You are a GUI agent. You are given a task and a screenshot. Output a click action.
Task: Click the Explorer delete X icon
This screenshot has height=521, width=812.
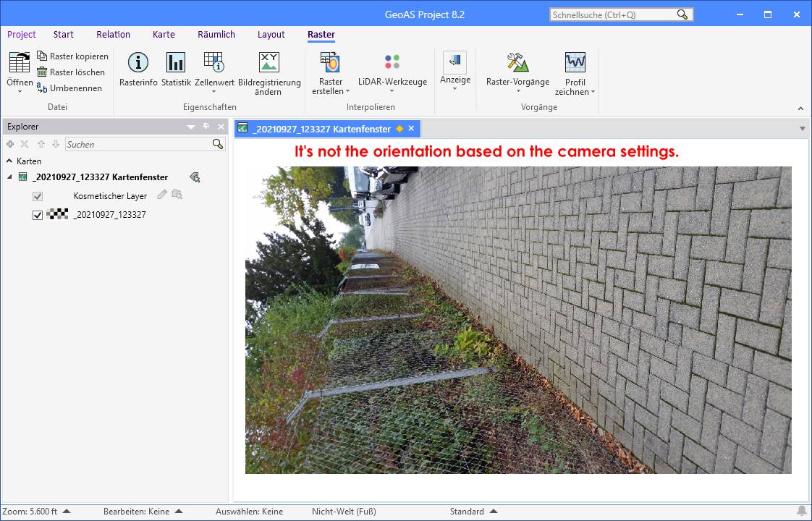(x=25, y=144)
